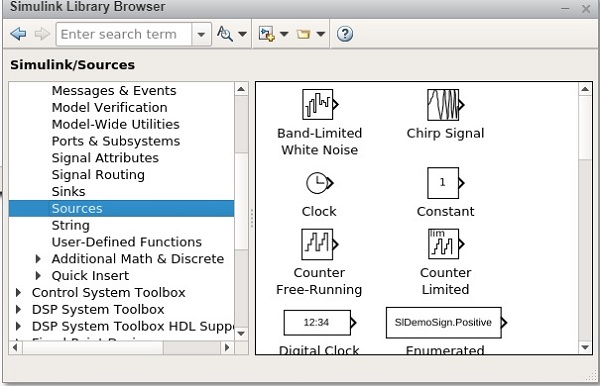Click the Chirp Signal label

(x=445, y=133)
